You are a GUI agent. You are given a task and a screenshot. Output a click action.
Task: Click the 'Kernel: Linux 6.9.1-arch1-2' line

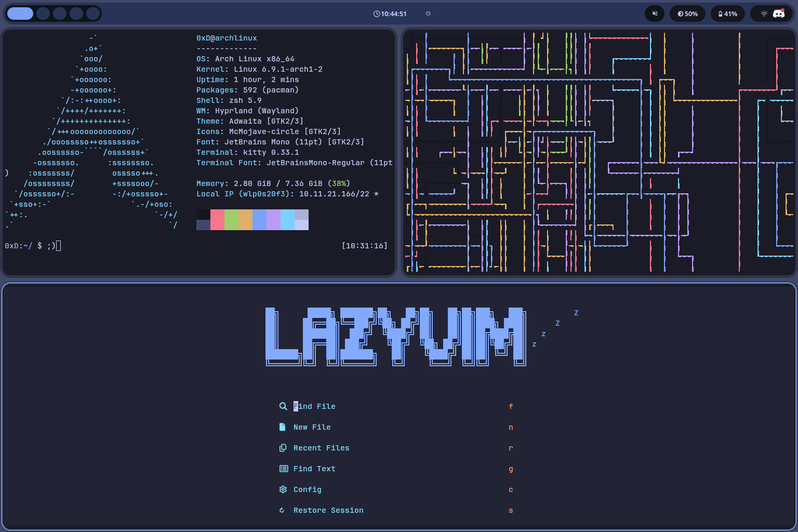tap(259, 69)
